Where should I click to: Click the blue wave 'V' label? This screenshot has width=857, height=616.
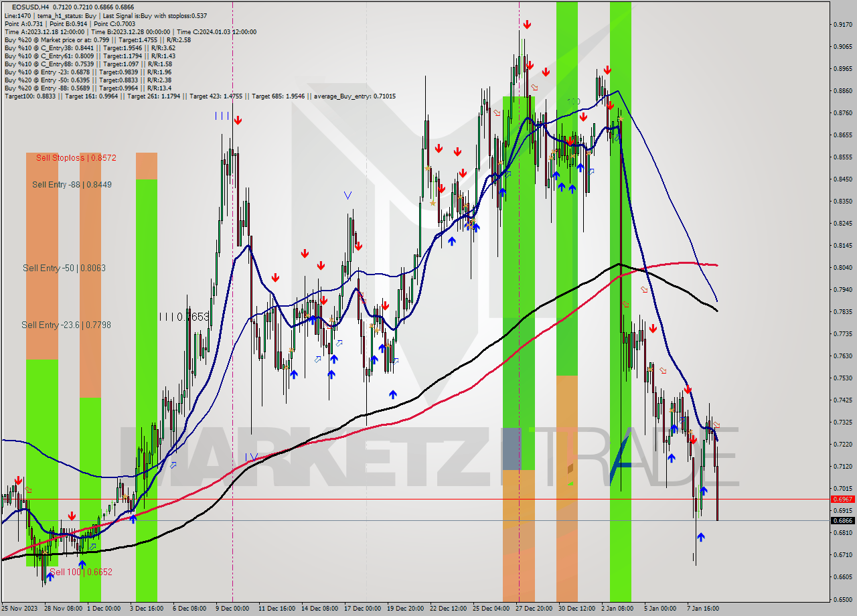point(347,196)
